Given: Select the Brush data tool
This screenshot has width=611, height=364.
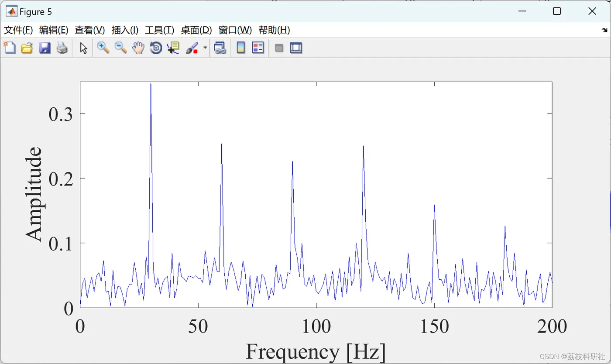Looking at the screenshot, I should click(x=192, y=48).
